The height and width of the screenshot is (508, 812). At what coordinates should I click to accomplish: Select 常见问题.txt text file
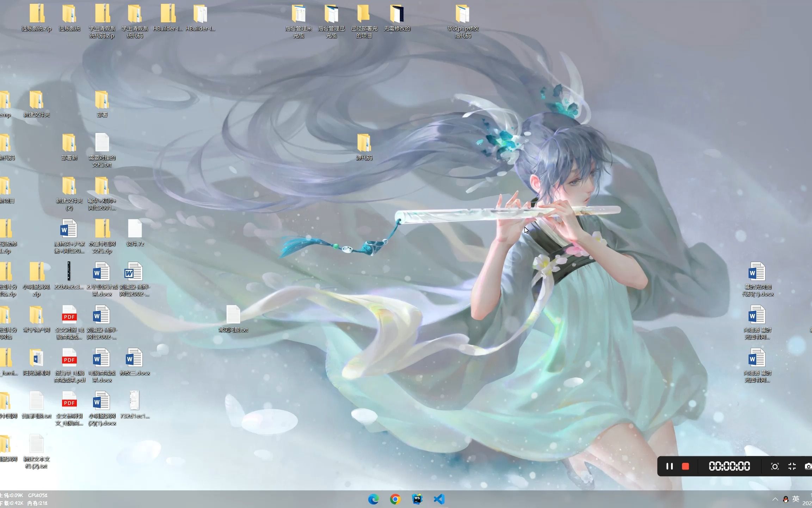pyautogui.click(x=233, y=319)
